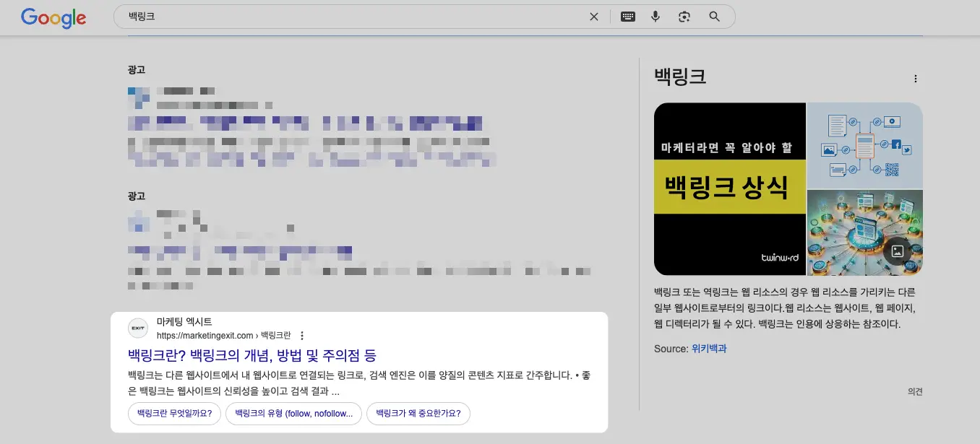Clear the search query using the X icon
980x444 pixels.
[593, 16]
